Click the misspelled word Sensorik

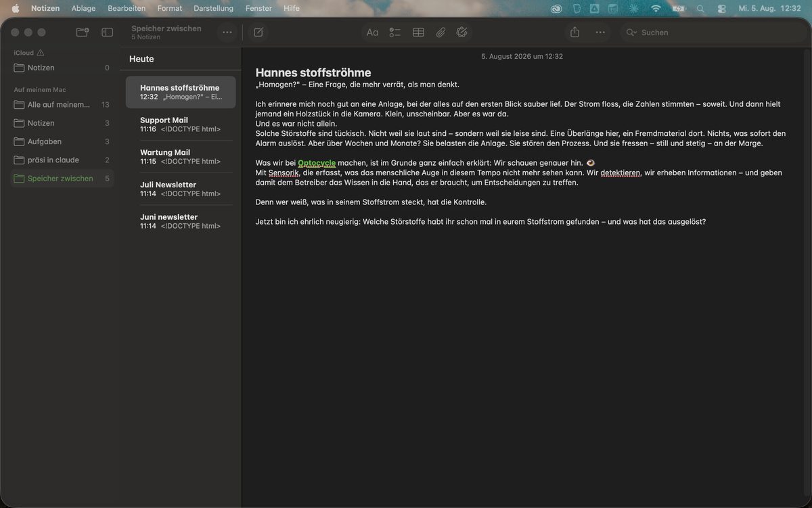pos(284,172)
